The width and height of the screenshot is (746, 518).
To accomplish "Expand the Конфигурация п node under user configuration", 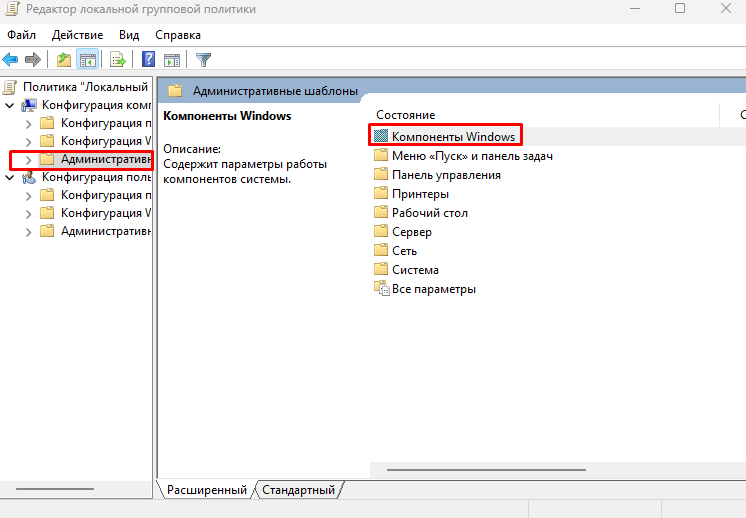I will coord(29,196).
